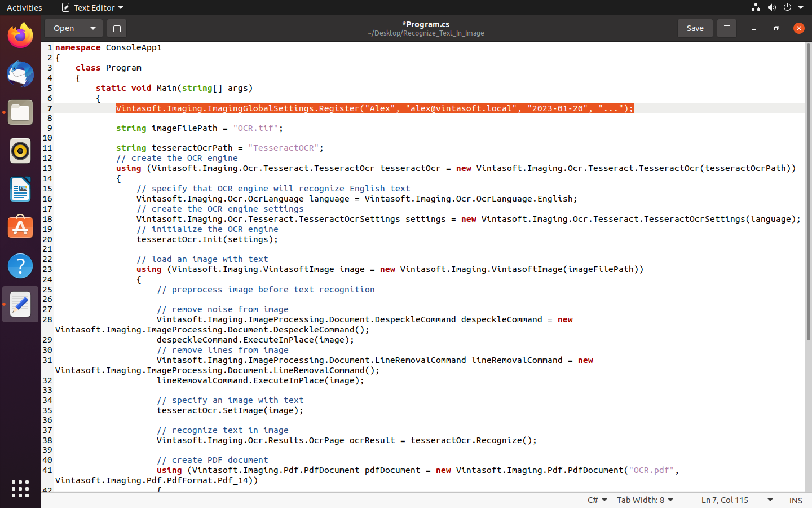The image size is (812, 508).
Task: Change Tab Width: 8 setting
Action: coord(645,500)
